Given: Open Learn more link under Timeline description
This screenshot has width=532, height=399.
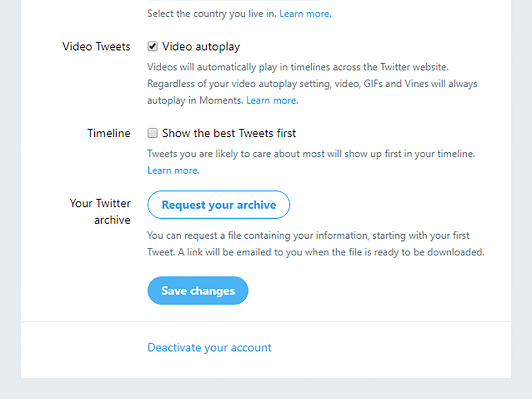Looking at the screenshot, I should (x=172, y=170).
